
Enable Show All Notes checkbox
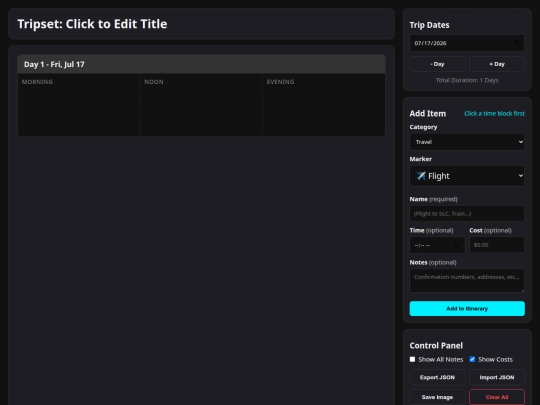[412, 359]
